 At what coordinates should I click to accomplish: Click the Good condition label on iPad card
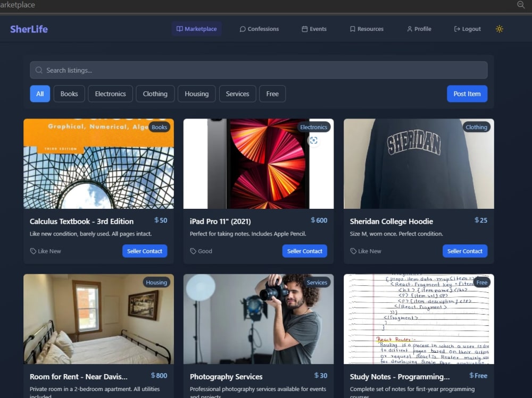click(x=205, y=251)
